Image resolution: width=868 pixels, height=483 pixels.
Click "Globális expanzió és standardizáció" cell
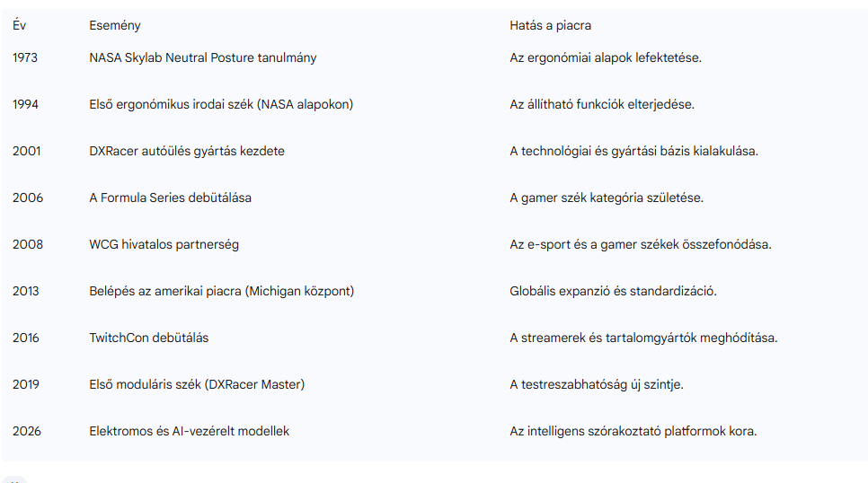click(613, 291)
